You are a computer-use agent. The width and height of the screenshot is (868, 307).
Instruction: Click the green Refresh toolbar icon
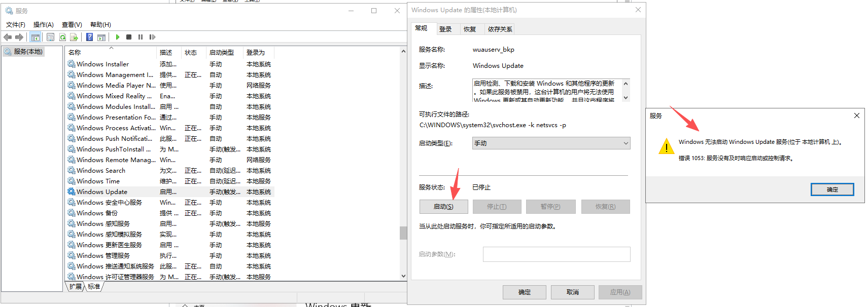(x=62, y=37)
